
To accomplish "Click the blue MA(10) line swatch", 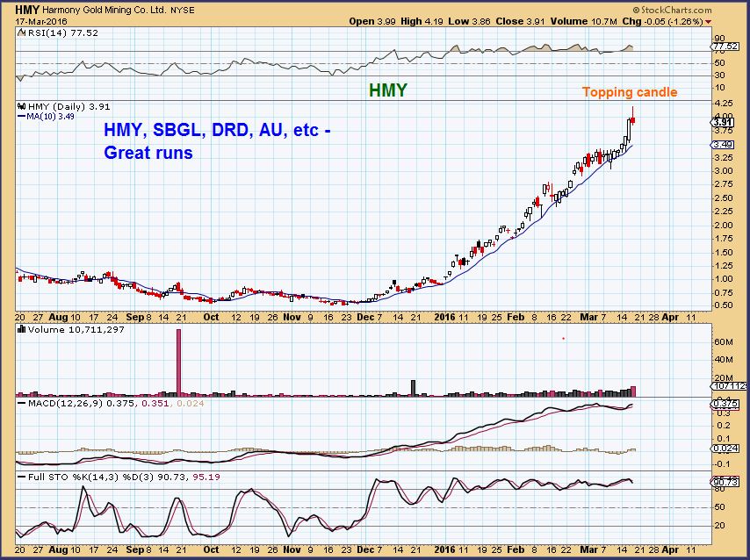I will click(x=22, y=116).
